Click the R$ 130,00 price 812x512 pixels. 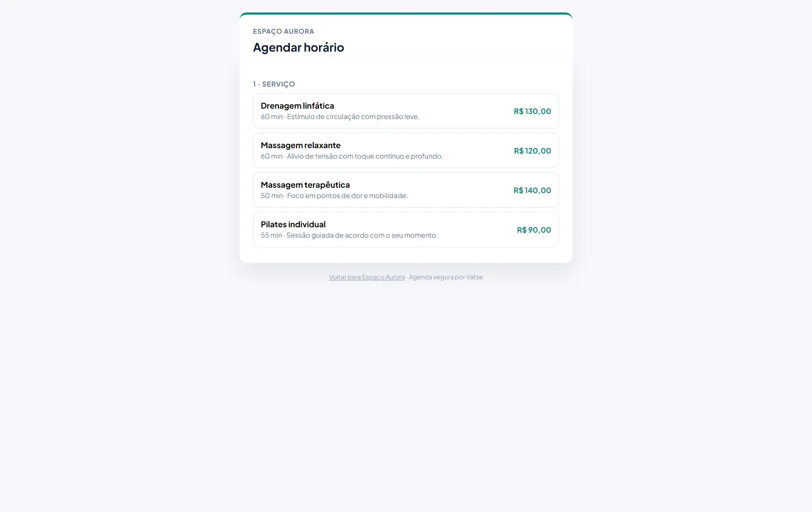coord(532,111)
